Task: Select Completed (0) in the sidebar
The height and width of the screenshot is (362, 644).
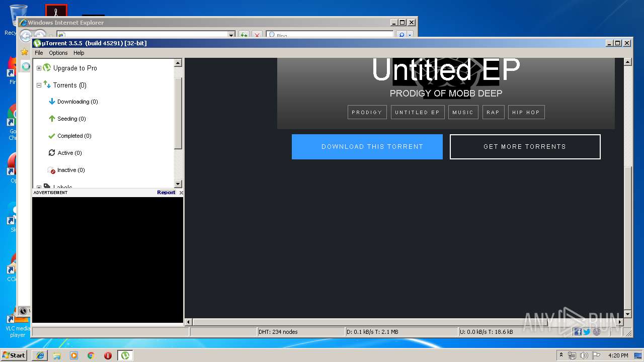Action: pos(74,136)
